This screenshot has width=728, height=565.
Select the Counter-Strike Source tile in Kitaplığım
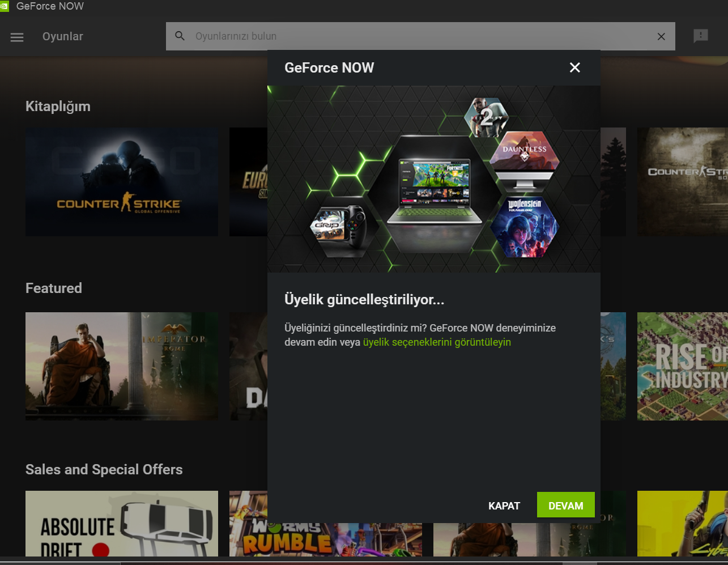[683, 182]
